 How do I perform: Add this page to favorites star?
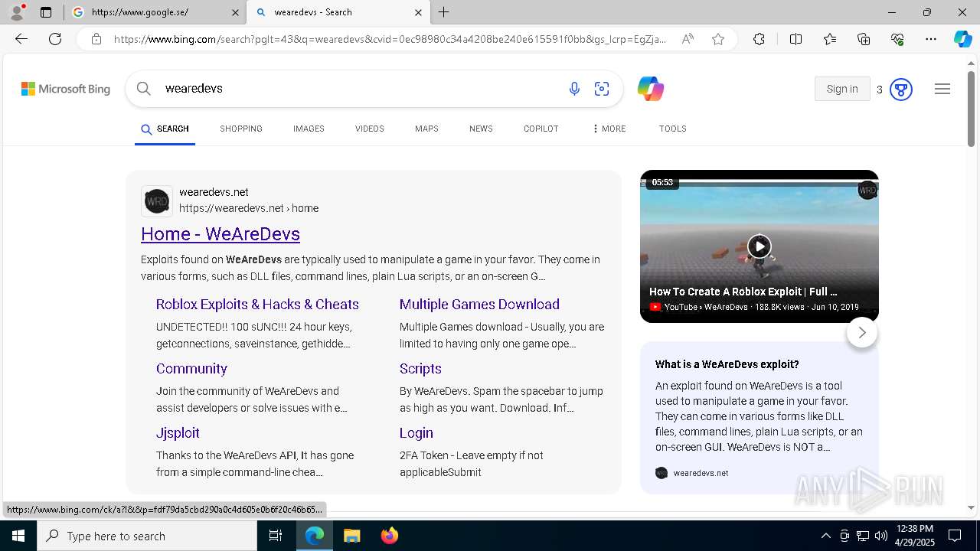(718, 39)
